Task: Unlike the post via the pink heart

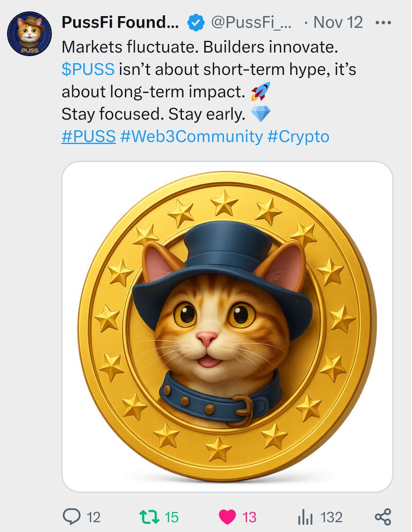Action: [x=227, y=517]
